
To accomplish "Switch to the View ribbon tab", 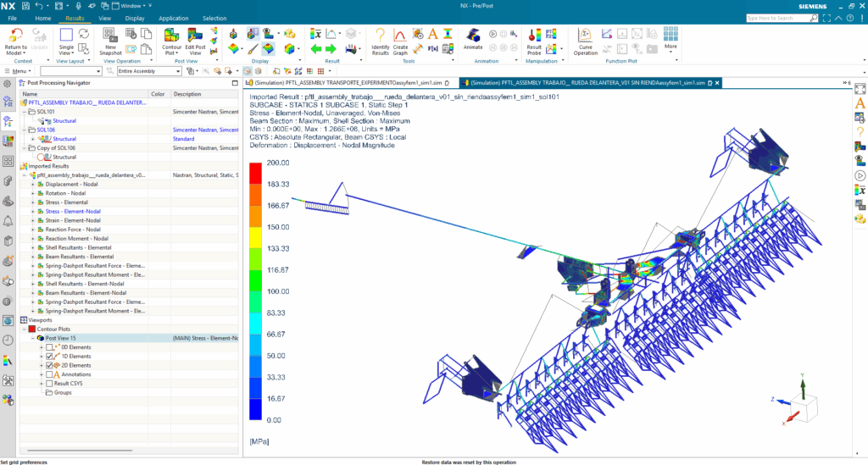I will pos(104,19).
